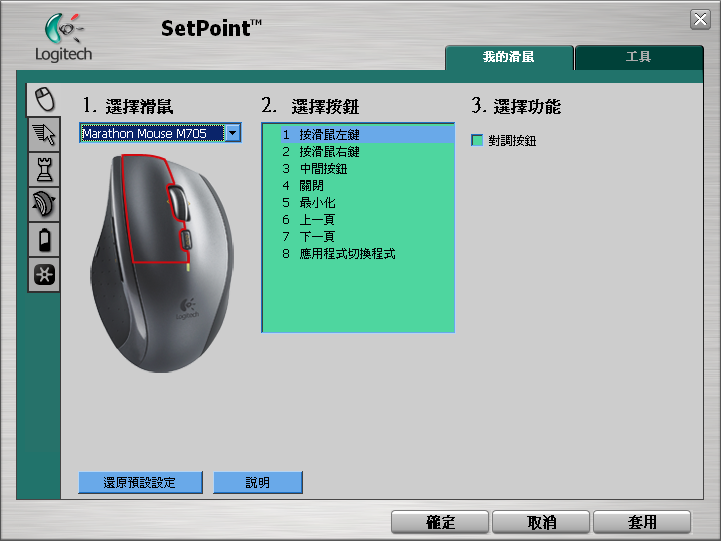Click the 還原預設設定 button

coord(140,483)
